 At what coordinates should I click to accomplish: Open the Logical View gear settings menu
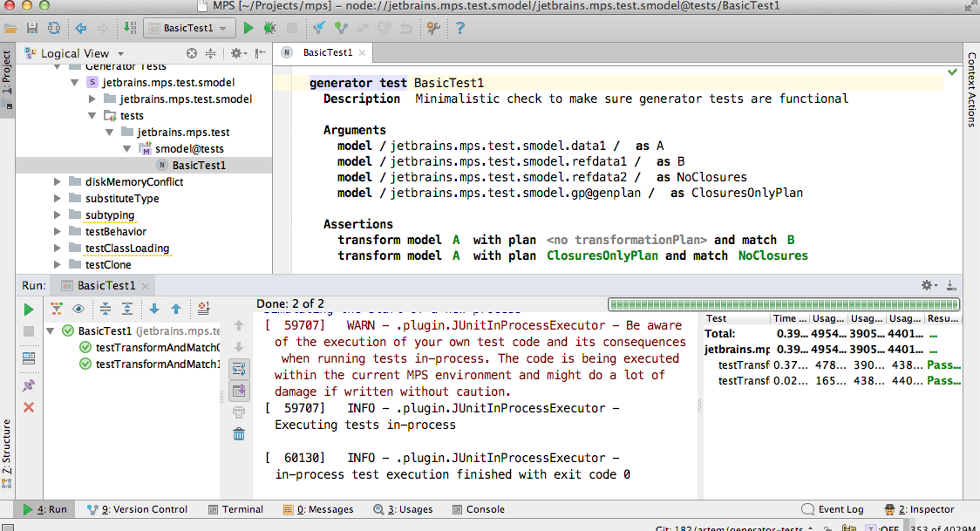point(238,54)
